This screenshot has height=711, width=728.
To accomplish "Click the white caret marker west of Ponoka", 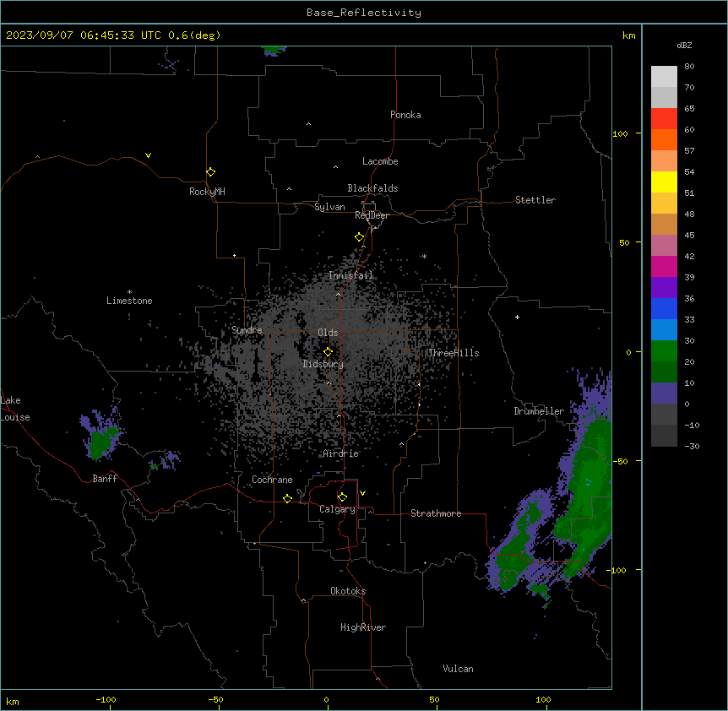I will click(x=308, y=124).
